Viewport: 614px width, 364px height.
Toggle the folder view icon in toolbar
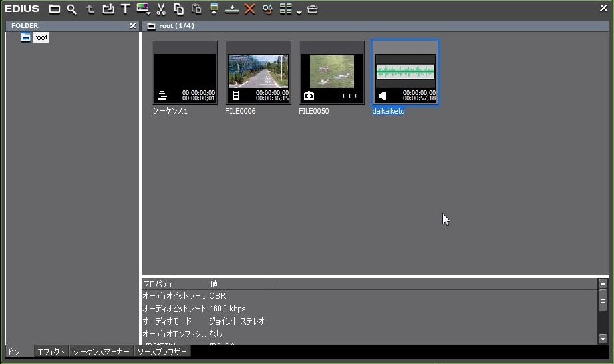click(x=54, y=9)
